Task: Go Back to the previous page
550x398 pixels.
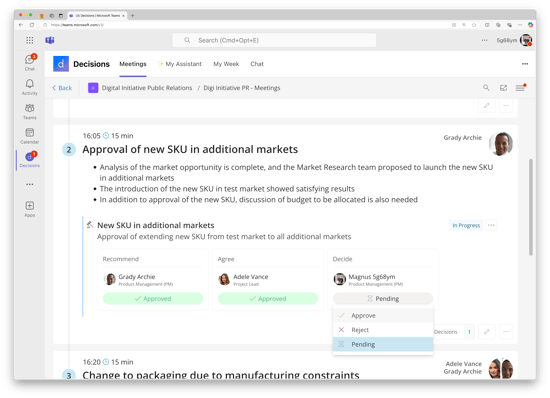Action: 62,88
